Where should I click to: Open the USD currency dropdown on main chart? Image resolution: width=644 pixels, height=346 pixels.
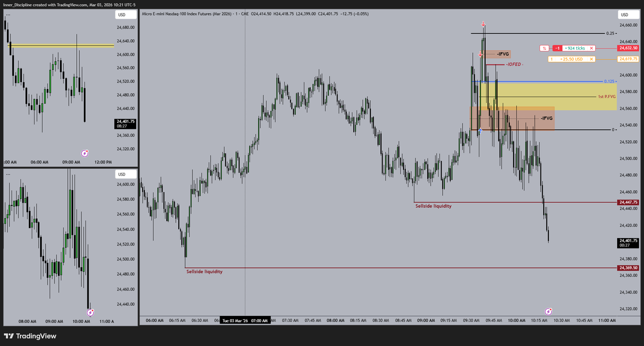pos(625,14)
